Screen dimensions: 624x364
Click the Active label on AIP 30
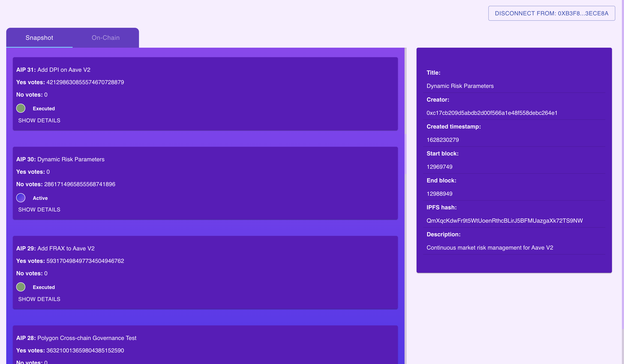pyautogui.click(x=40, y=198)
